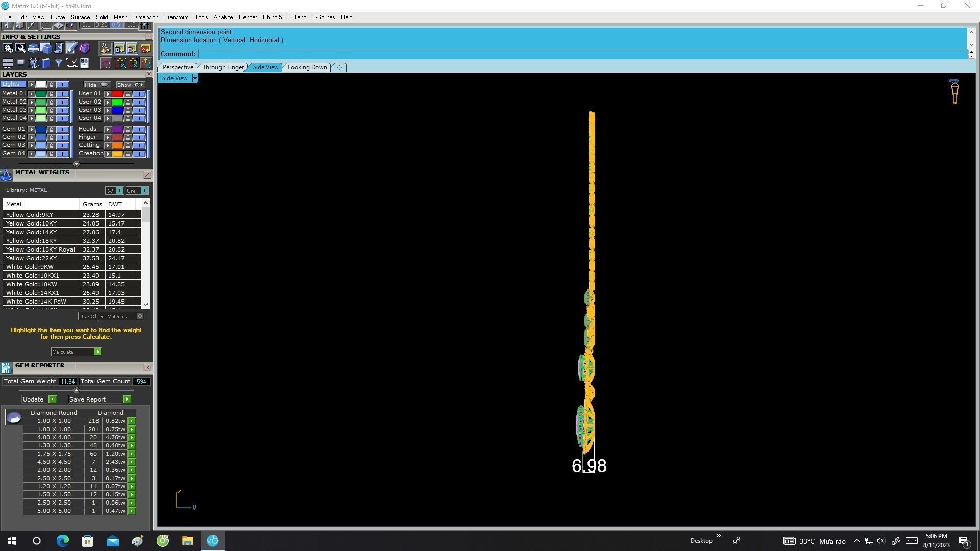Add a new viewport tab with plus
The width and height of the screenshot is (980, 551).
[339, 67]
